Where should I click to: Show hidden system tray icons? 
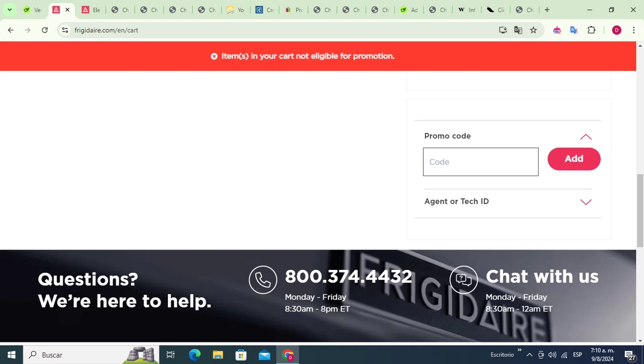pos(529,355)
